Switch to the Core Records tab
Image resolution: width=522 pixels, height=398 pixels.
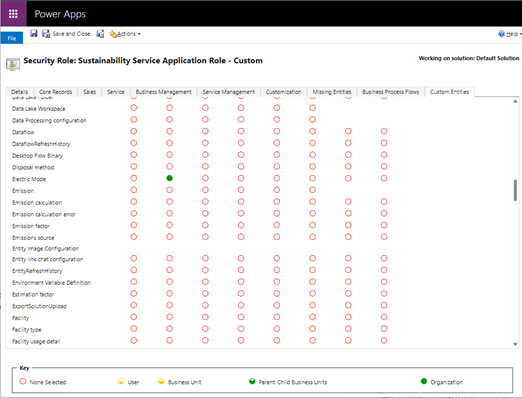[55, 92]
